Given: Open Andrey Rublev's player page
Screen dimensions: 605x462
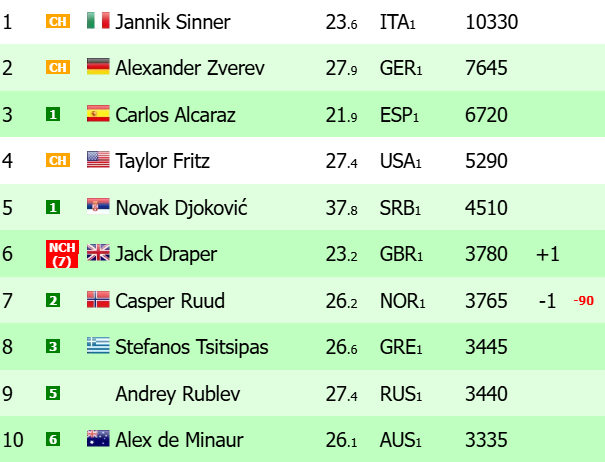Looking at the screenshot, I should 178,394.
